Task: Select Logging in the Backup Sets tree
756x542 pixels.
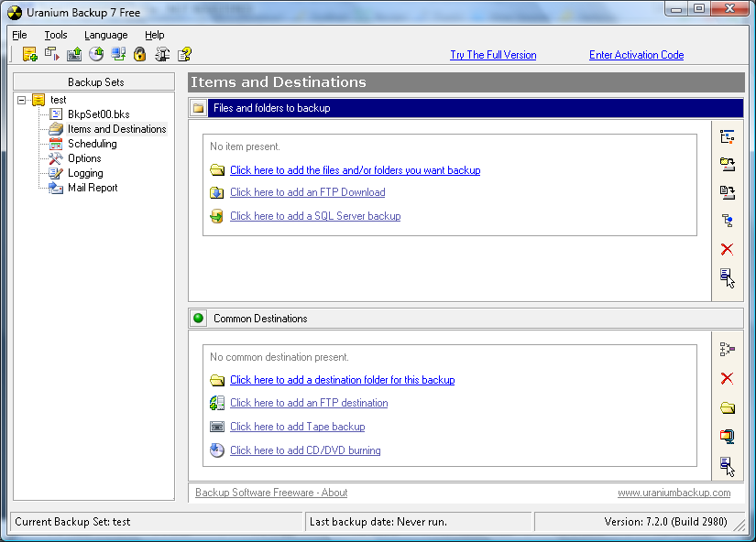Action: [x=85, y=173]
